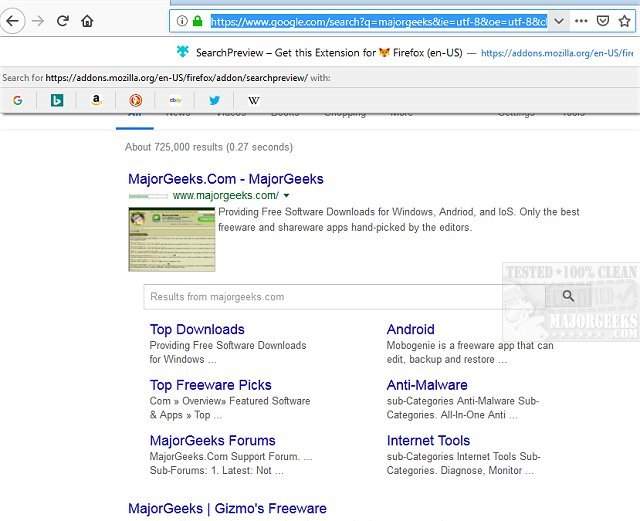
Task: Open the arrow next to www.majorgeeks.com/
Action: click(x=287, y=196)
